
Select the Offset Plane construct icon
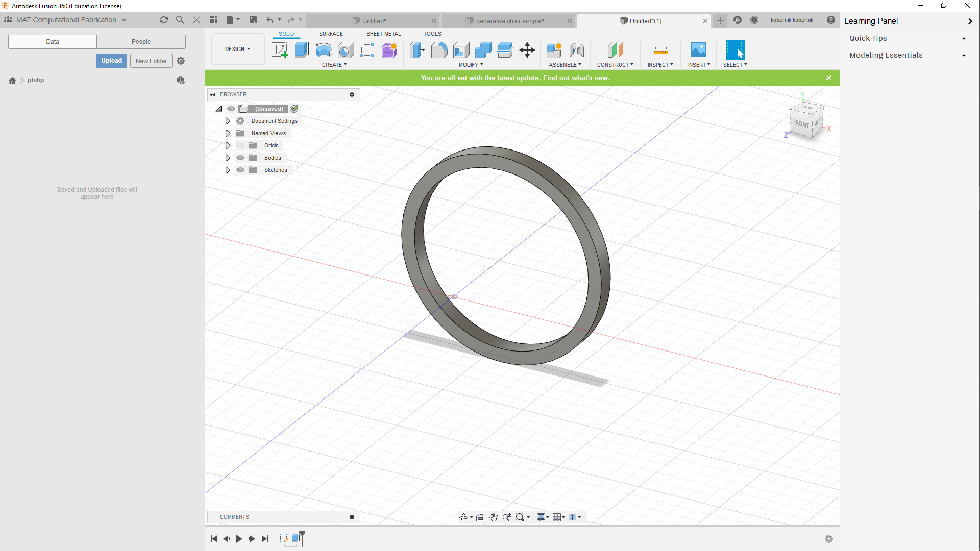616,50
